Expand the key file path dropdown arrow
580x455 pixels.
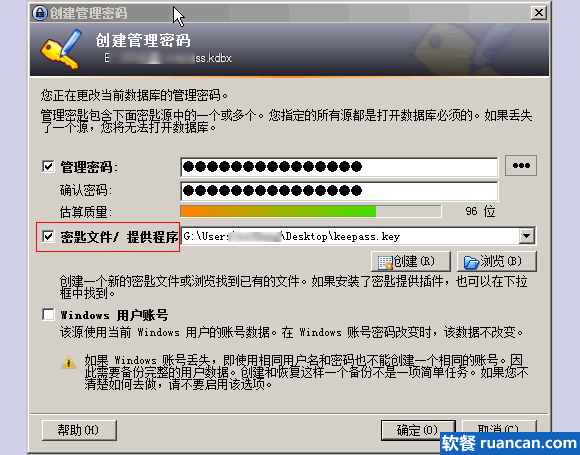526,236
